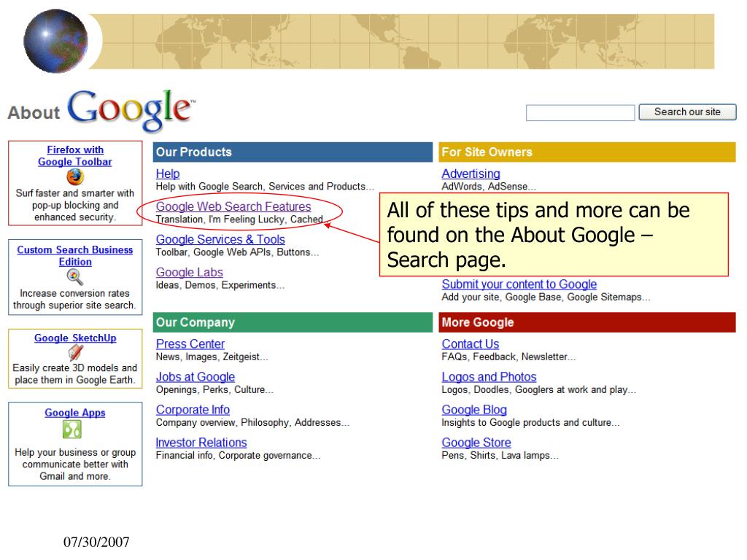Open the Google SketchUp link

tap(75, 338)
